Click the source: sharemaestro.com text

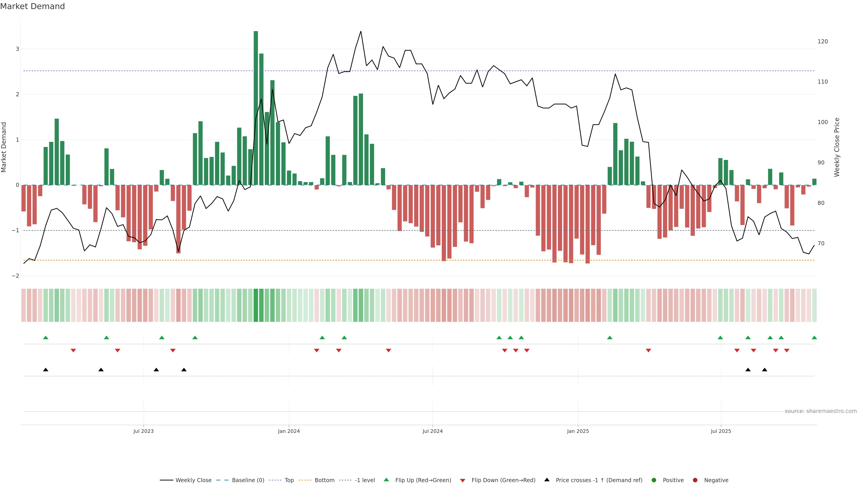click(x=821, y=411)
